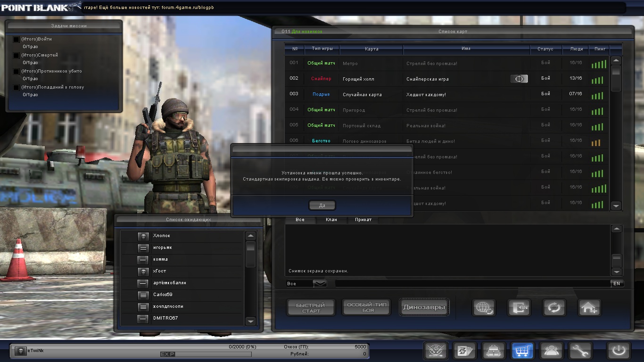Click the БЫСТРЫЙ СТАРТ button
644x362 pixels.
pyautogui.click(x=311, y=308)
